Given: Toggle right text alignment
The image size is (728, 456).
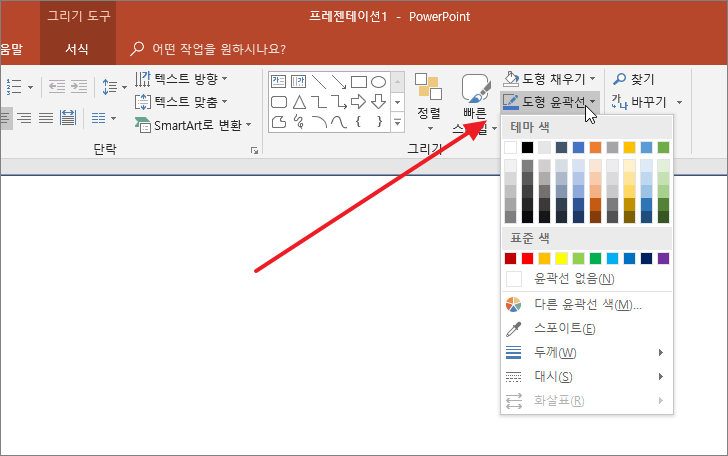Looking at the screenshot, I should coord(24,118).
